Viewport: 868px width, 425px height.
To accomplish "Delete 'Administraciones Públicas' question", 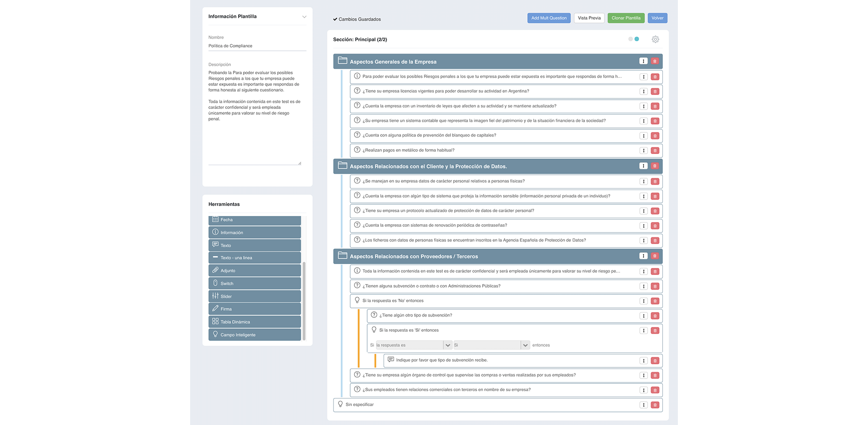I will coord(655,286).
